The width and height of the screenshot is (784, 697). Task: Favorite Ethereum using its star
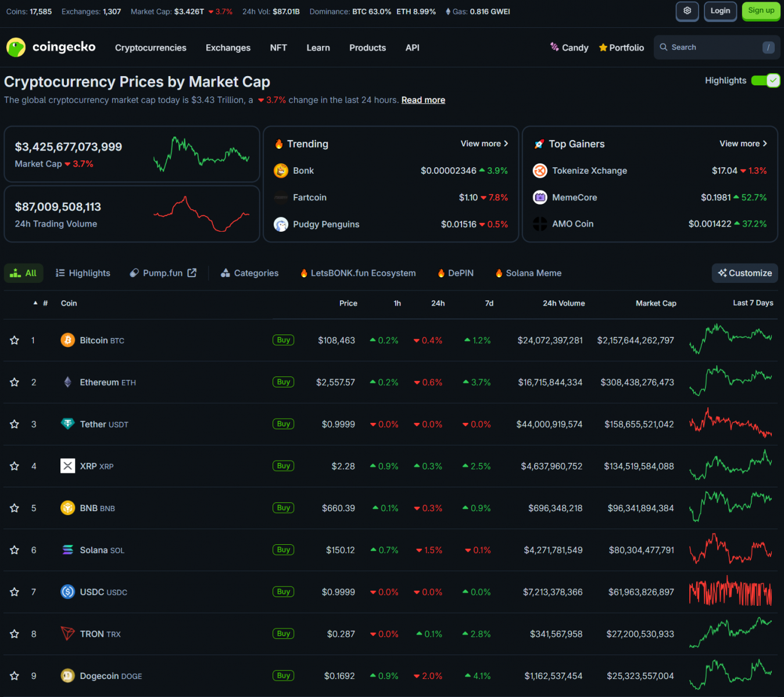(x=14, y=382)
